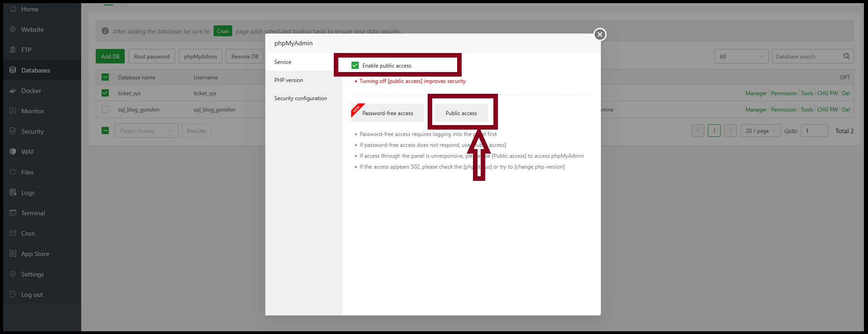Select the PHP version tab
This screenshot has width=868, height=334.
[x=304, y=80]
